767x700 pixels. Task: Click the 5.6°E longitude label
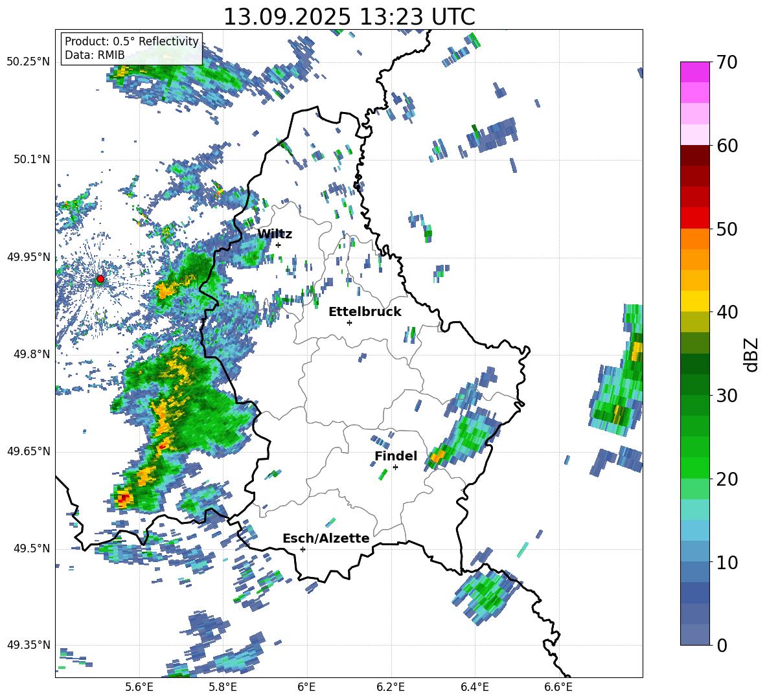139,687
